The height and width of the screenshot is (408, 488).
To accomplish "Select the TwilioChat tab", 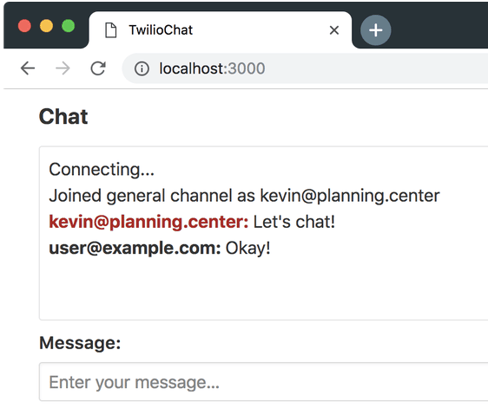I will point(220,30).
